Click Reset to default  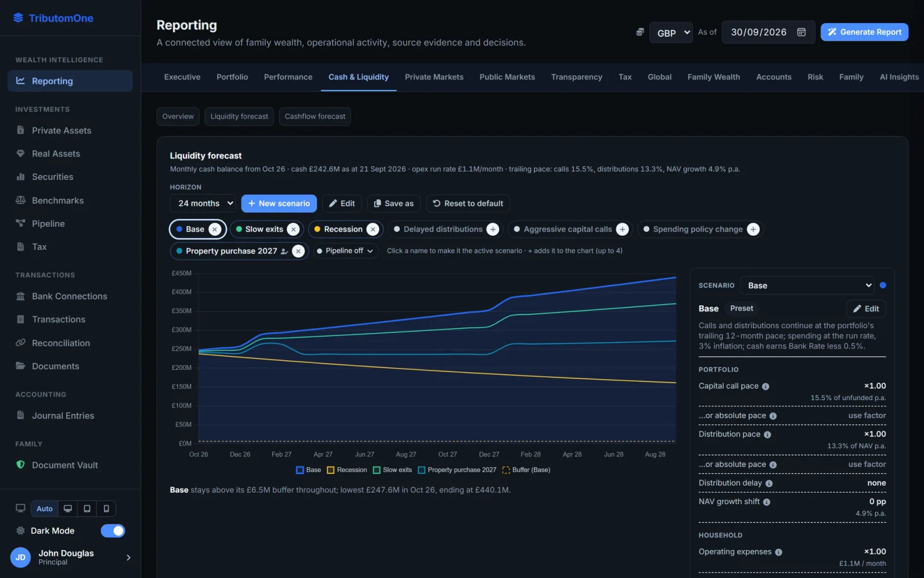tap(468, 203)
